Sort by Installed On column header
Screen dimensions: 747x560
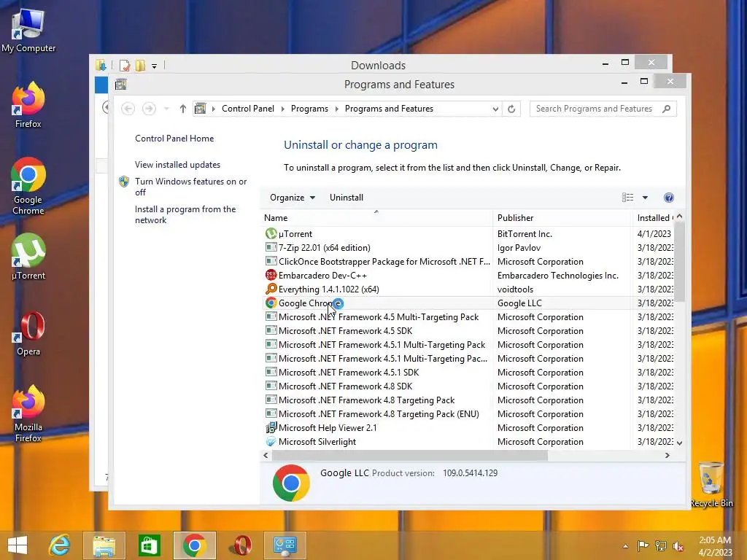[x=653, y=217]
